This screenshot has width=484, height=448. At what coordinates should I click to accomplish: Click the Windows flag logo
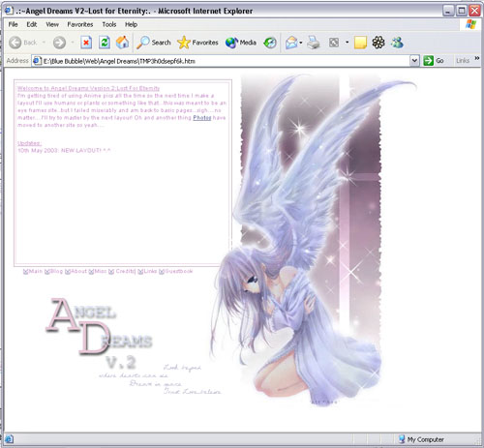coord(470,24)
